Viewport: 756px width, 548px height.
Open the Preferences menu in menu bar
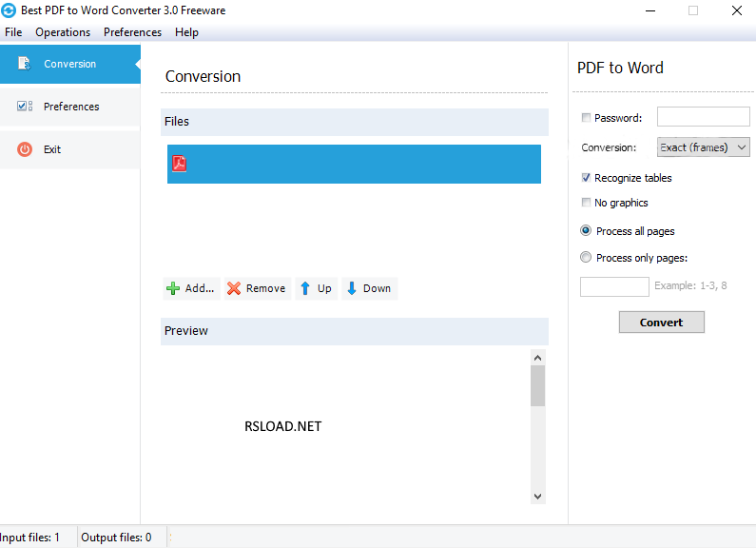click(x=132, y=32)
